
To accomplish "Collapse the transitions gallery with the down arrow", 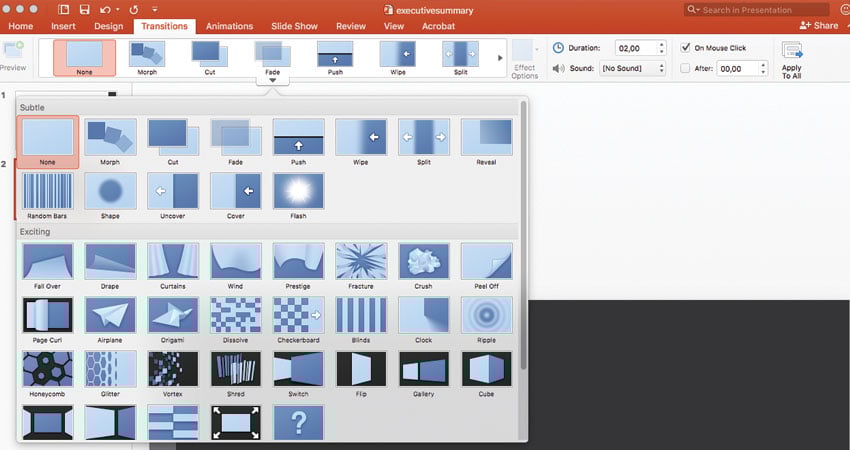I will (273, 80).
